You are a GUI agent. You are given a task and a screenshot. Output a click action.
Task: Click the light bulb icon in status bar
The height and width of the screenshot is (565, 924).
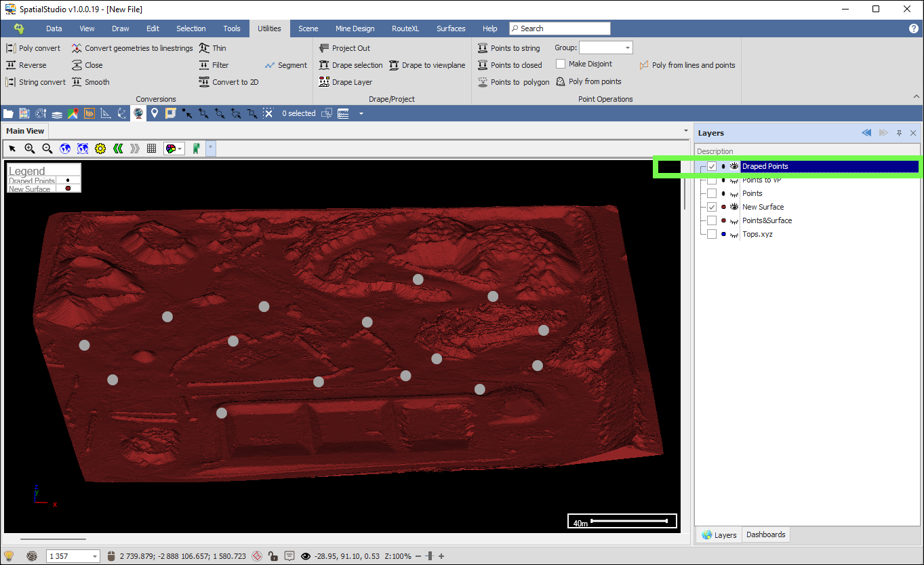pyautogui.click(x=9, y=556)
